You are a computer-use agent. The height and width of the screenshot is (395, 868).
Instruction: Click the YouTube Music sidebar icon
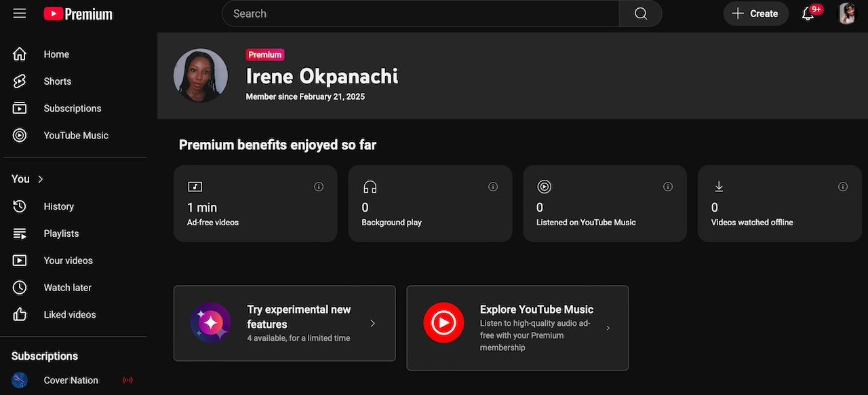(20, 135)
